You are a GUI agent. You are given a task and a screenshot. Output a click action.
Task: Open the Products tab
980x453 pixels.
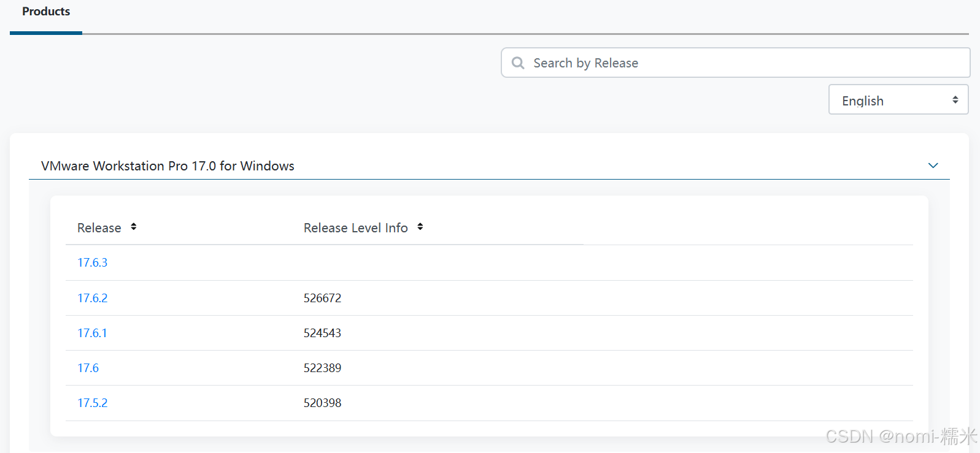click(46, 12)
